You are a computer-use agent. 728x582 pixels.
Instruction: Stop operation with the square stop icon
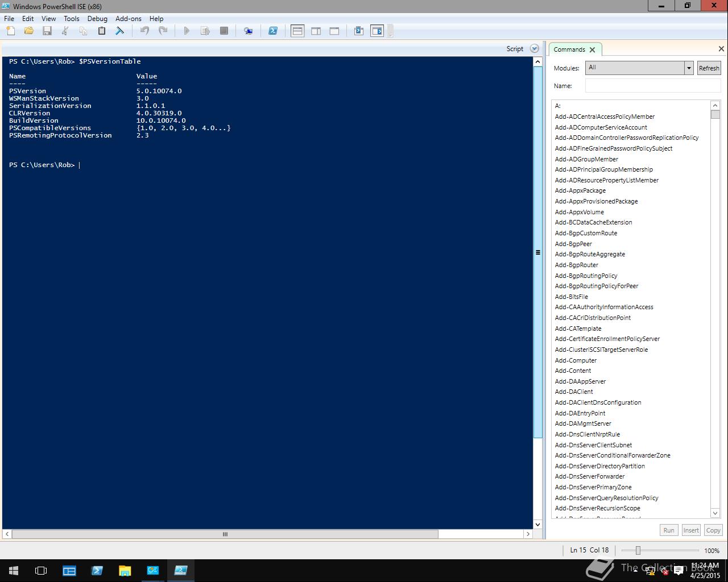click(x=224, y=31)
